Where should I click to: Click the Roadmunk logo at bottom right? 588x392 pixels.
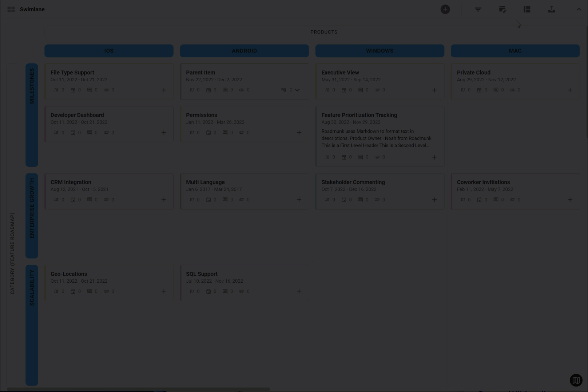tap(576, 380)
